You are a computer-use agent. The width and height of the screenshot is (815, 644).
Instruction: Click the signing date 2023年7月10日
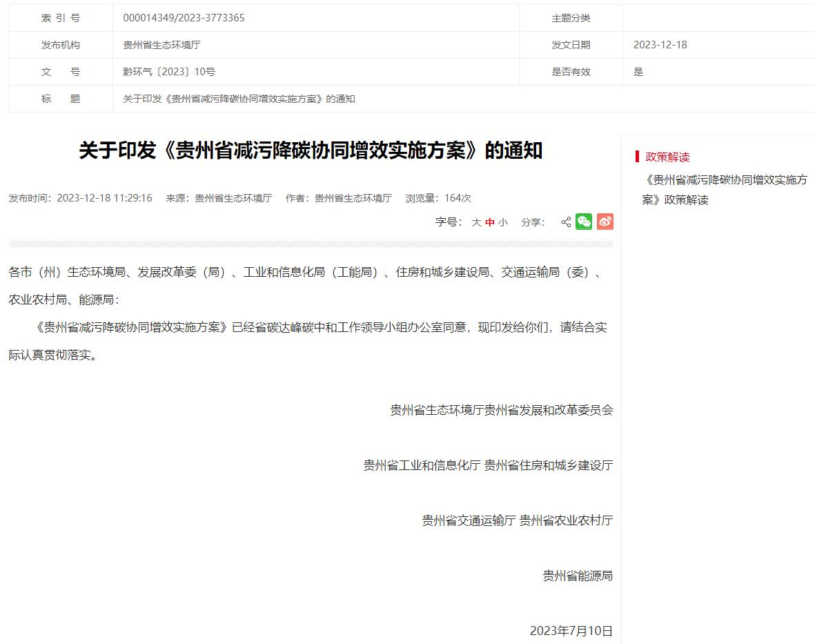[x=571, y=631]
